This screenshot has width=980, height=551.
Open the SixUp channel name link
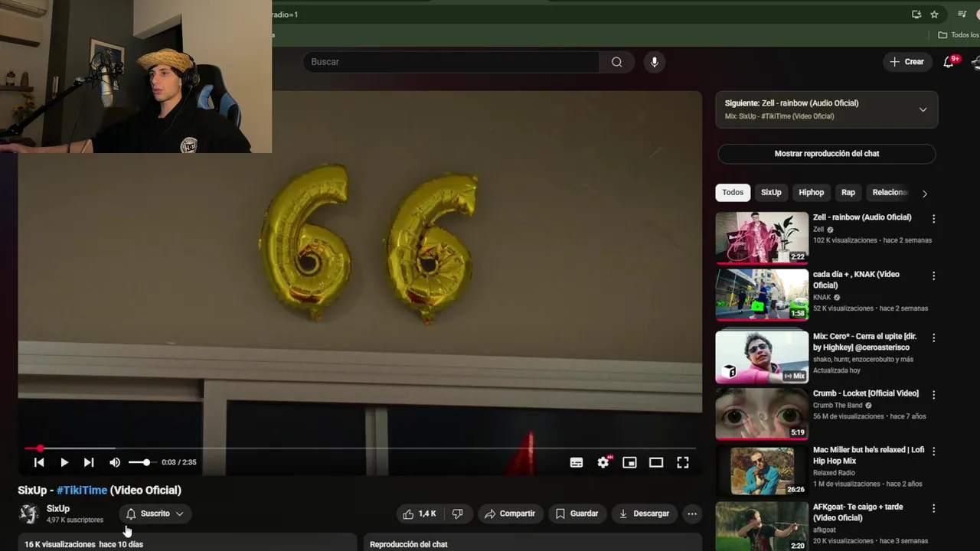(58, 509)
